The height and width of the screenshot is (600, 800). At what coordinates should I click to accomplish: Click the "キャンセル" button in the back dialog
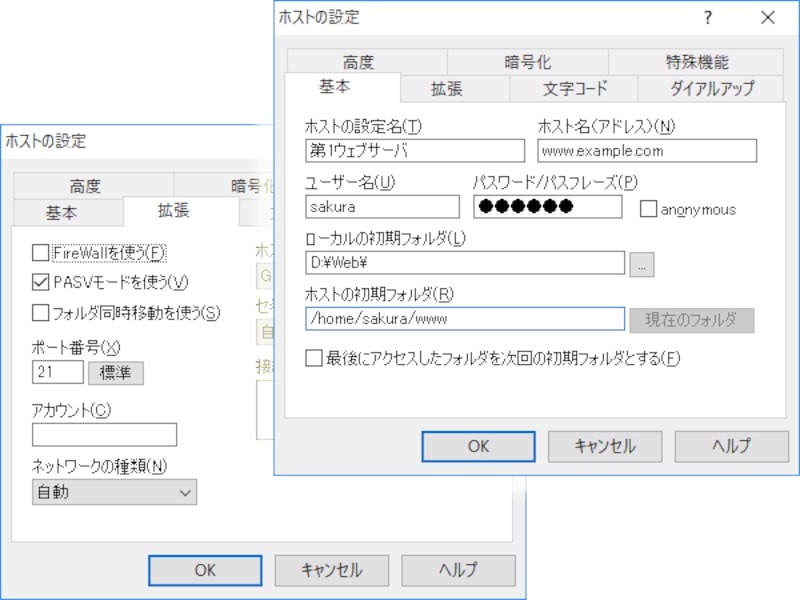331,571
